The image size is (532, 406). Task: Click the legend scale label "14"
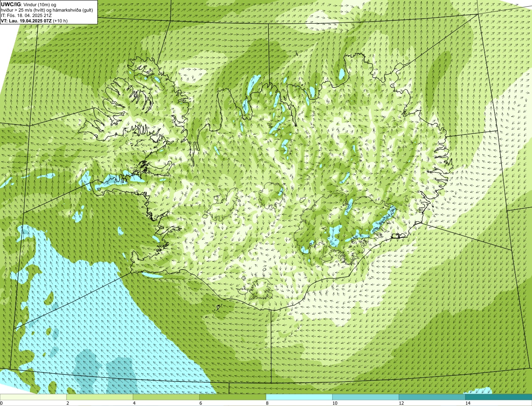pyautogui.click(x=468, y=403)
